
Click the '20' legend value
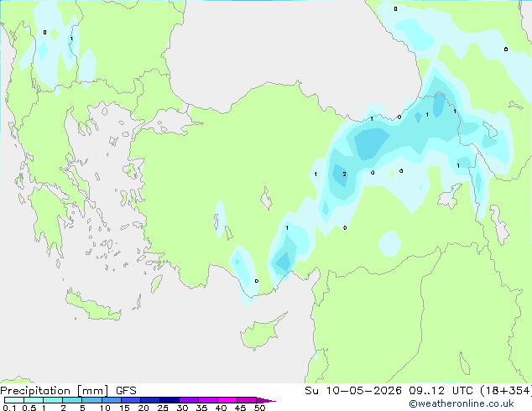143,408
